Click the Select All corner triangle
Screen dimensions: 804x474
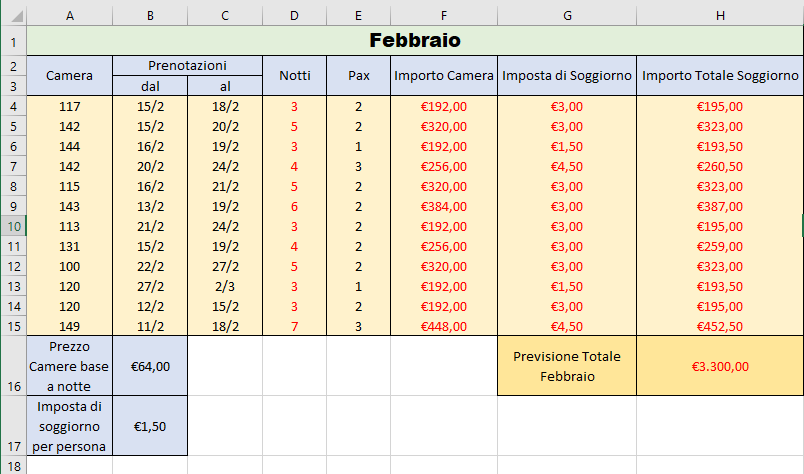[17, 16]
